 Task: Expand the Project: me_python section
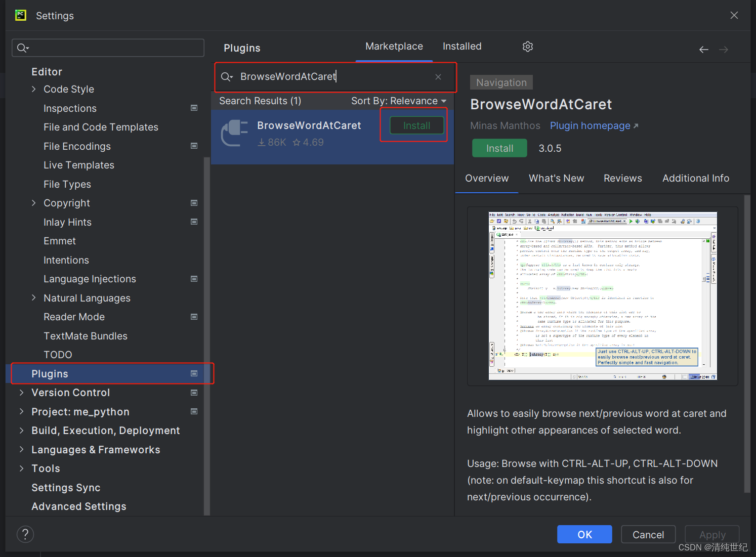[21, 412]
